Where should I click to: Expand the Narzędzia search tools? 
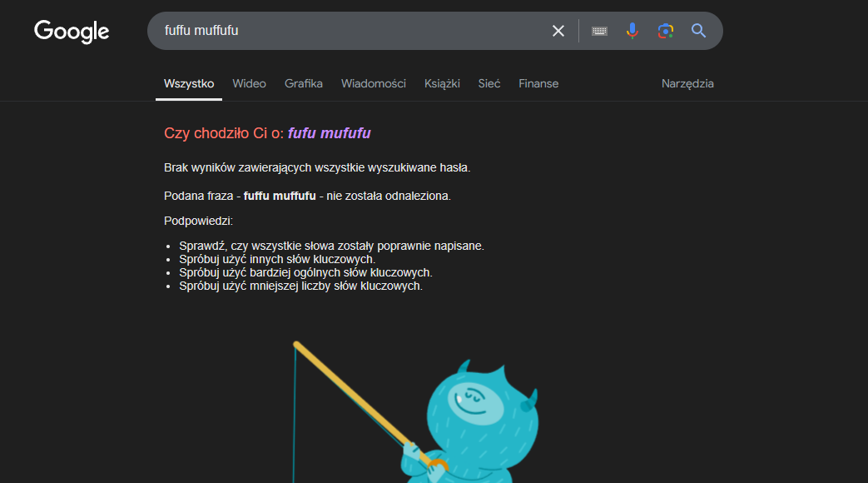(x=687, y=83)
